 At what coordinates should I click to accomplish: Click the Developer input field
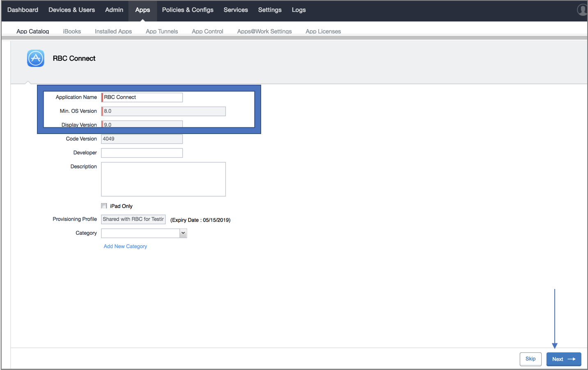(x=142, y=153)
